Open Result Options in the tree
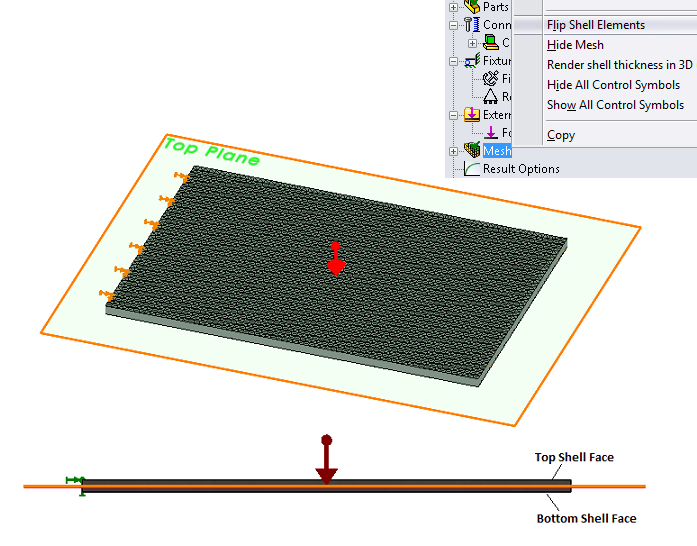Screen dimensions: 697x546 [x=521, y=169]
